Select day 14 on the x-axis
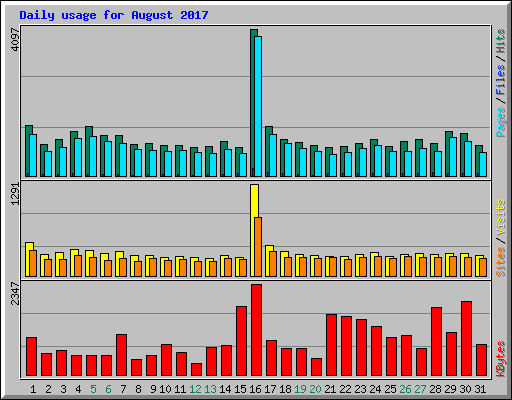Image resolution: width=512 pixels, height=400 pixels. 225,389
